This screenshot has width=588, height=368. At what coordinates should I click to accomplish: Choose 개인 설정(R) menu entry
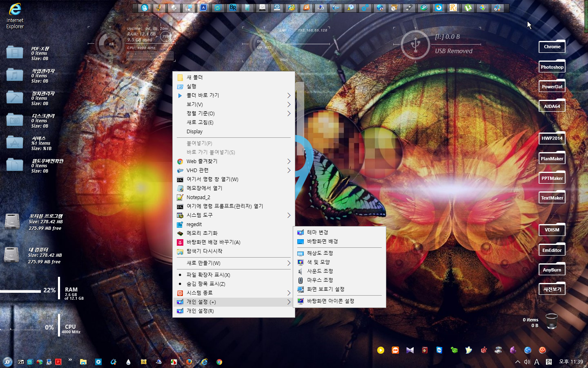[x=234, y=311]
